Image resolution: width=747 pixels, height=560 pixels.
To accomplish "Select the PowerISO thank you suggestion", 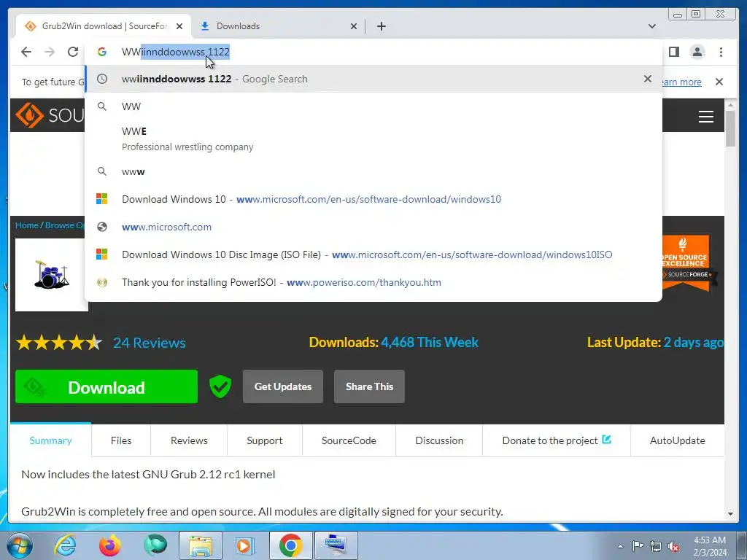I will point(373,282).
